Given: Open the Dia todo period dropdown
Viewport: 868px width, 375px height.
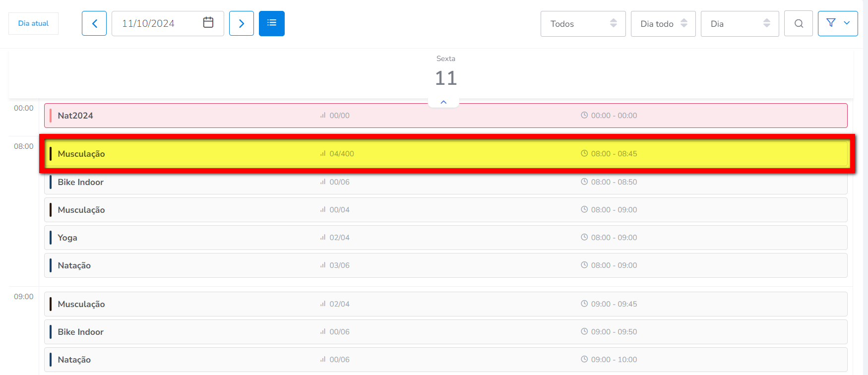Looking at the screenshot, I should coord(663,24).
